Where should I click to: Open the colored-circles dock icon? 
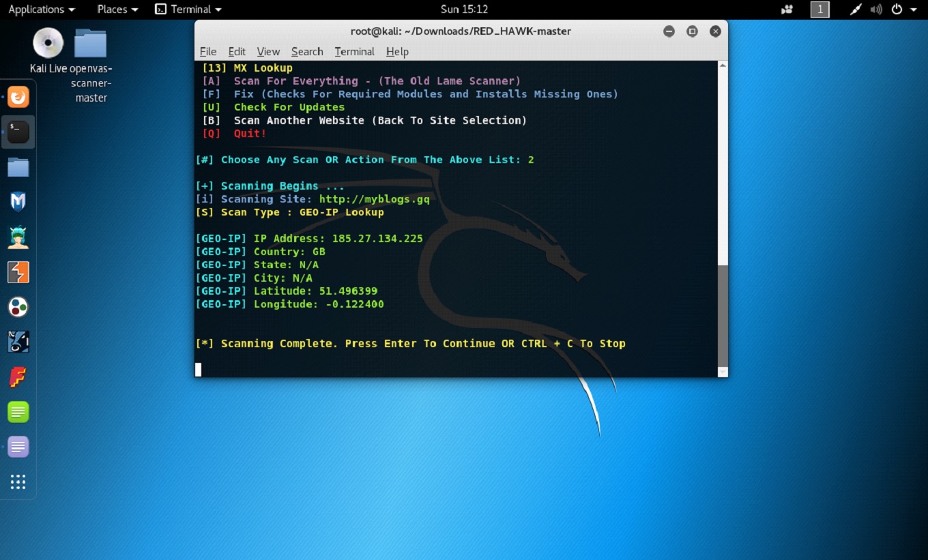pos(18,307)
